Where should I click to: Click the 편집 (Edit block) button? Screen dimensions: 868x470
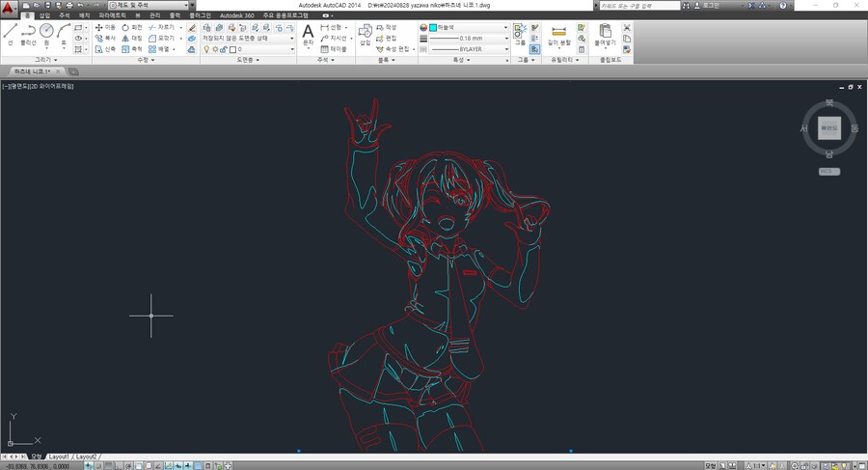[x=387, y=39]
